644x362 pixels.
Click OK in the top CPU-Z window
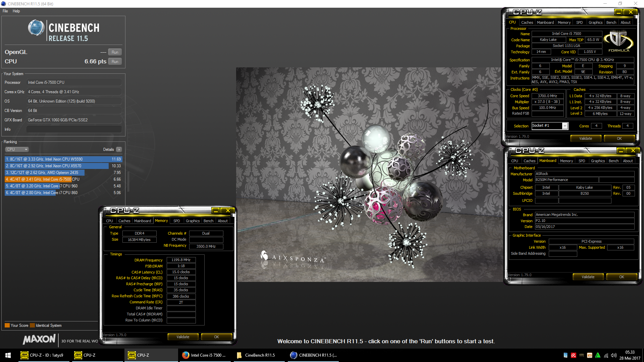(x=619, y=138)
